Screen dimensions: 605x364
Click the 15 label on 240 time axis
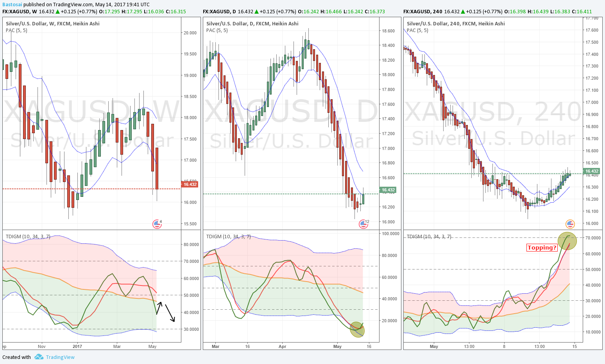[x=575, y=346]
